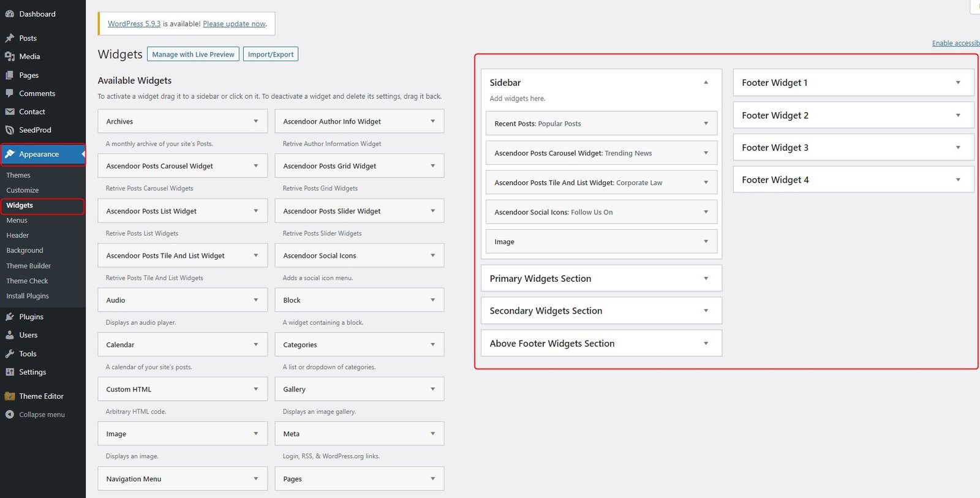Click the WordPress 5.9.3 link
Image resolution: width=980 pixels, height=498 pixels.
click(x=134, y=24)
